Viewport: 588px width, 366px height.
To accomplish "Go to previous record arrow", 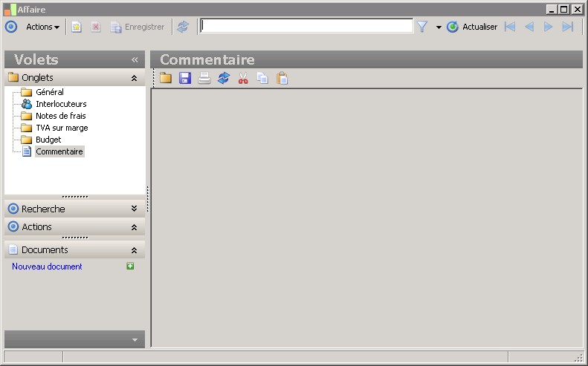I will (529, 27).
